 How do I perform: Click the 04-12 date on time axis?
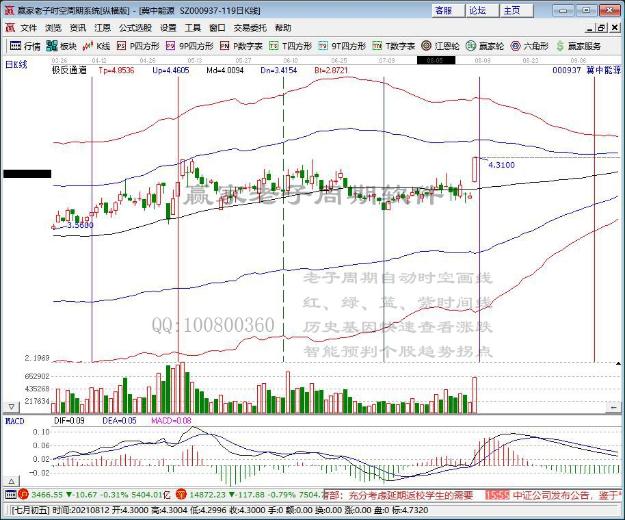pyautogui.click(x=99, y=61)
